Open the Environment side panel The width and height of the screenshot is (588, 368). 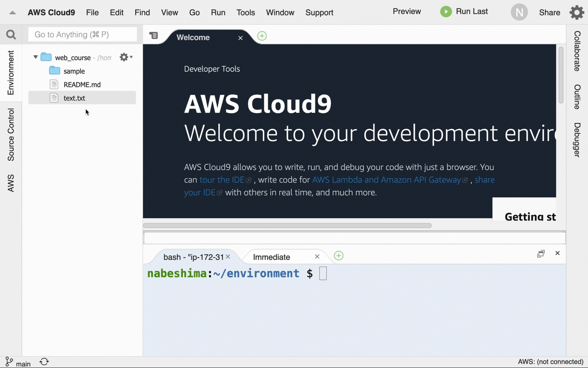tap(11, 73)
